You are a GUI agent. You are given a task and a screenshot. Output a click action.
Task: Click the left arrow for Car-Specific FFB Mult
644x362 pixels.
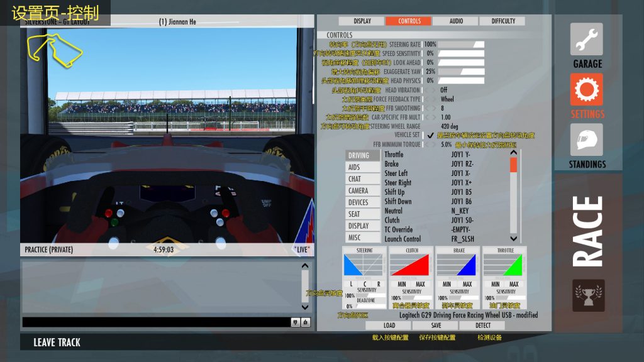(x=427, y=118)
